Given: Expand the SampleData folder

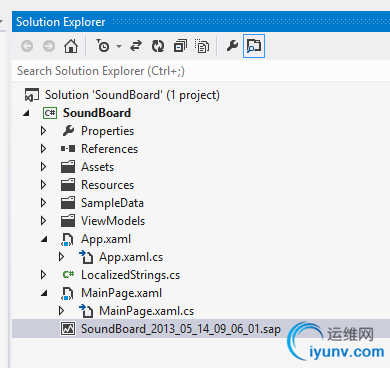Looking at the screenshot, I should [x=43, y=203].
